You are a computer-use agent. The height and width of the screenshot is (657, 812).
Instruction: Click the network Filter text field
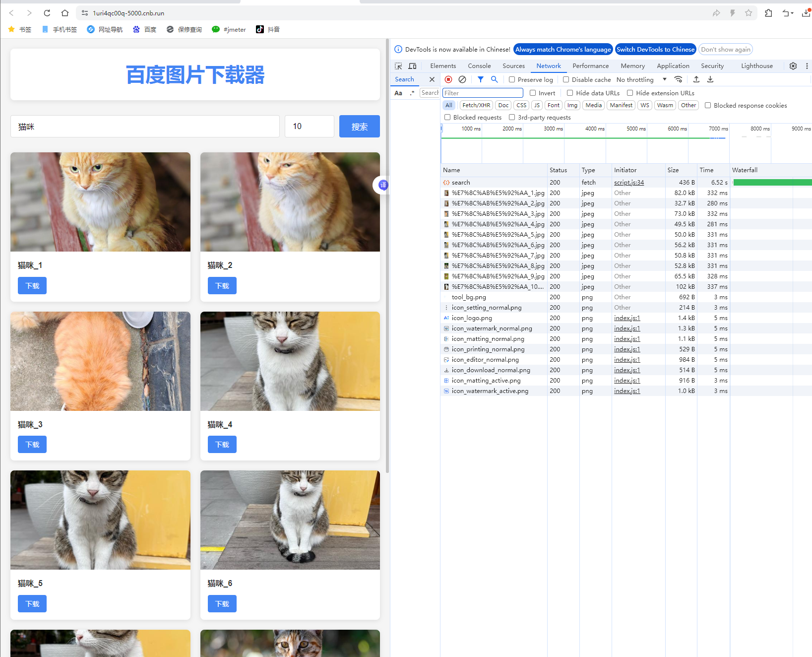pyautogui.click(x=483, y=93)
